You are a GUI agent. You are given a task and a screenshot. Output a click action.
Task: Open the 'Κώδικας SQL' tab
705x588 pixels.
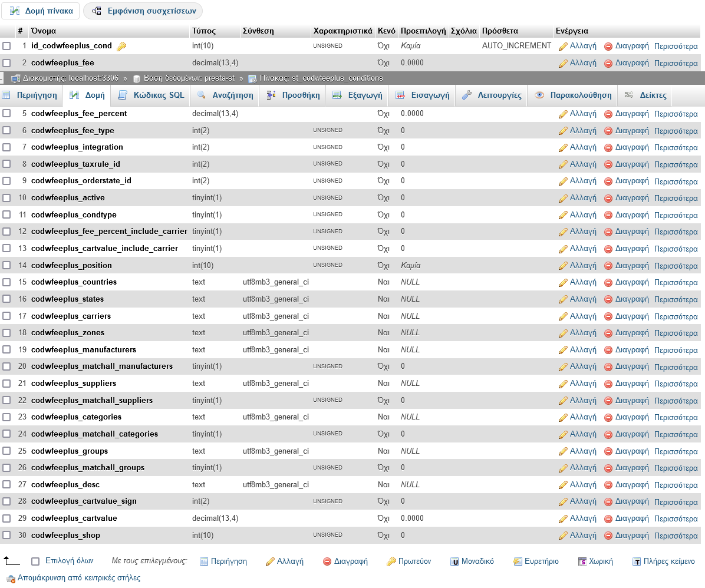151,95
